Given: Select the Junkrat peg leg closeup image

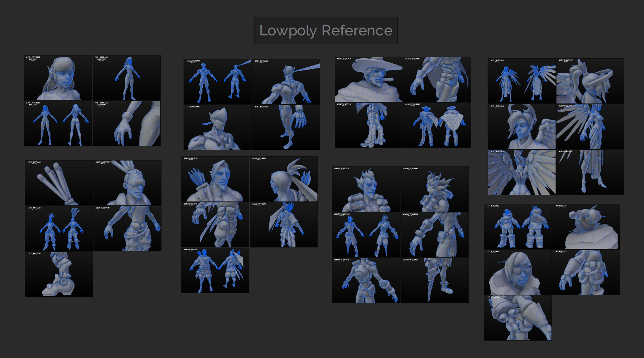Looking at the screenshot, I should click(434, 280).
